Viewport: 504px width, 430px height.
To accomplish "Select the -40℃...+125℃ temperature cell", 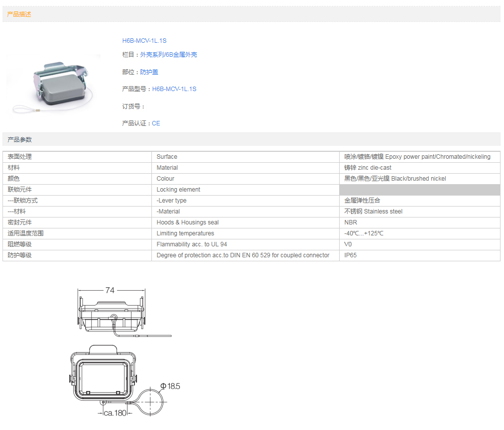I will click(364, 233).
